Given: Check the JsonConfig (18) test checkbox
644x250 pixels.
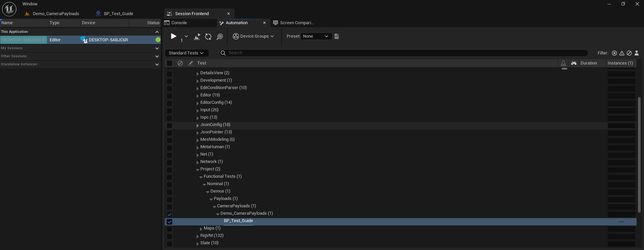Looking at the screenshot, I should tap(169, 126).
